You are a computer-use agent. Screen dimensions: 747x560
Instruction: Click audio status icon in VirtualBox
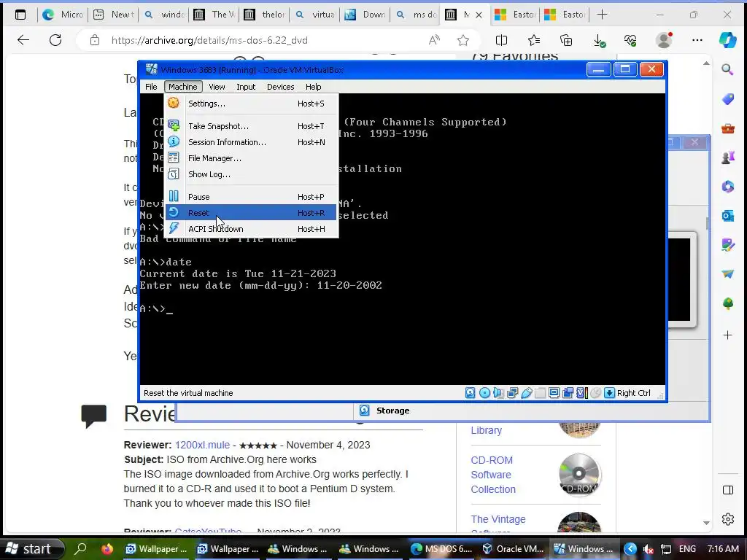pos(498,393)
